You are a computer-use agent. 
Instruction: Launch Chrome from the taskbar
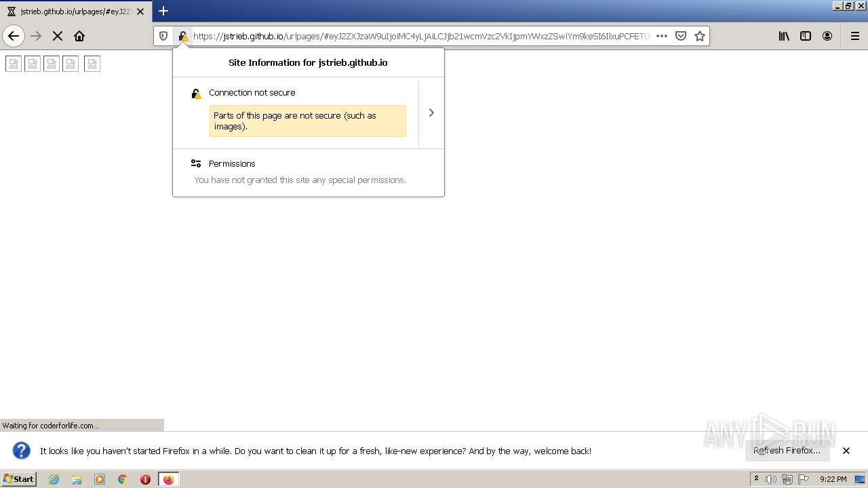coord(123,479)
